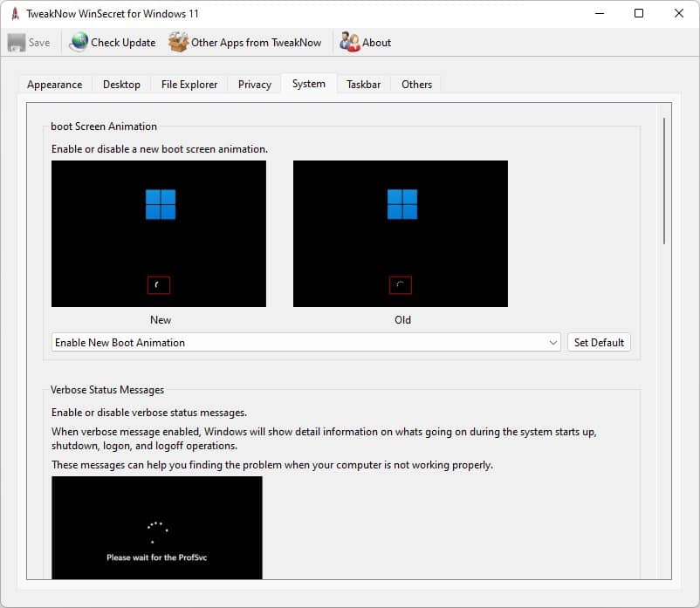Click the 'New' label under preview
Image resolution: width=700 pixels, height=608 pixels.
(x=161, y=320)
